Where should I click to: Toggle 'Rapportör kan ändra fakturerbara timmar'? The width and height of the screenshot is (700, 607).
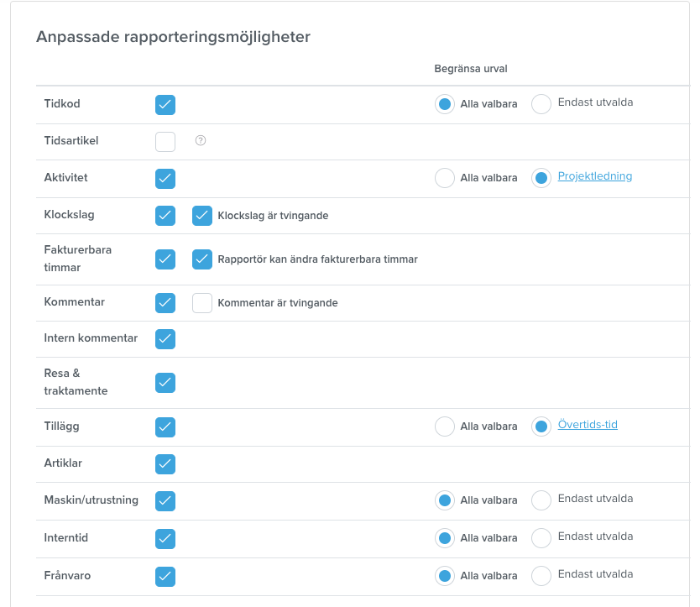[202, 259]
